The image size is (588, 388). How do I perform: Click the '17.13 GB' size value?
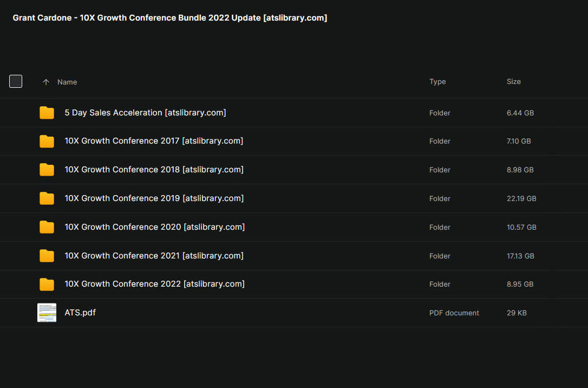click(x=520, y=256)
